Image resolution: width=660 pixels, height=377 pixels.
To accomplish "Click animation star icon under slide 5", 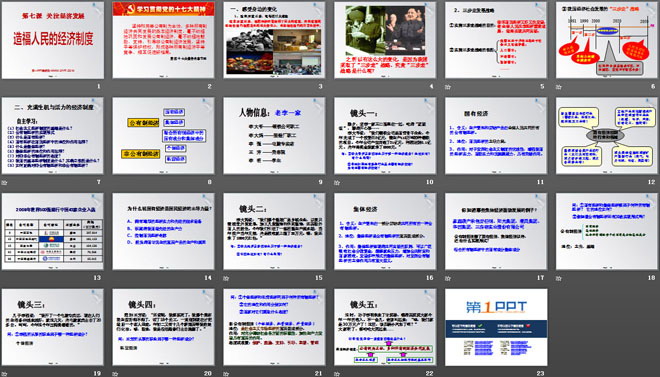I will pyautogui.click(x=448, y=87).
